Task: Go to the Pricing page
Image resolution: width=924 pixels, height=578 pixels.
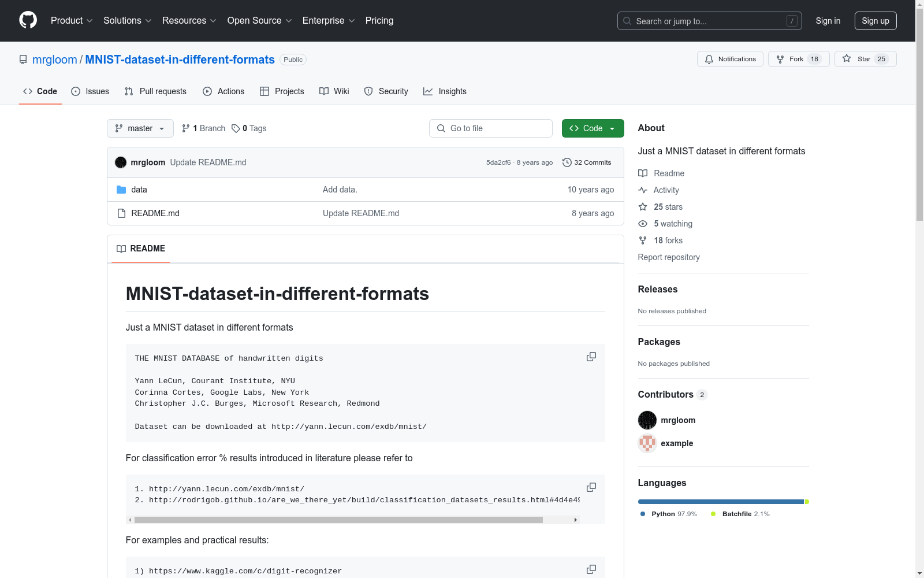Action: 379,21
